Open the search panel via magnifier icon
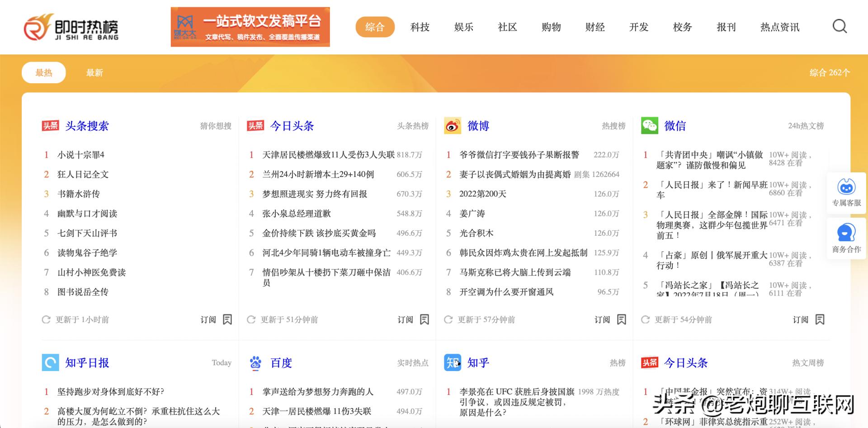868x428 pixels. pos(840,27)
